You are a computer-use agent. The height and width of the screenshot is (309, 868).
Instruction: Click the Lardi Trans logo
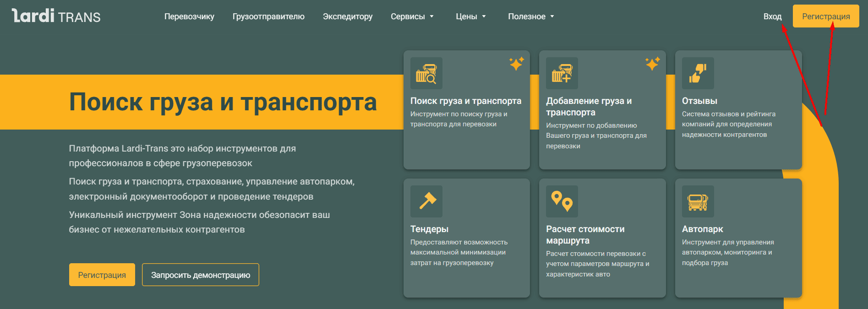[56, 16]
